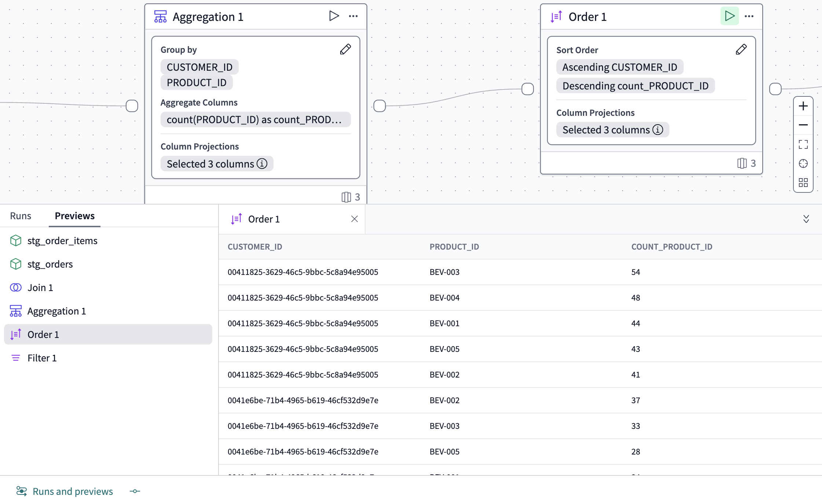Fit the graph to view
Image resolution: width=822 pixels, height=504 pixels.
pyautogui.click(x=803, y=144)
